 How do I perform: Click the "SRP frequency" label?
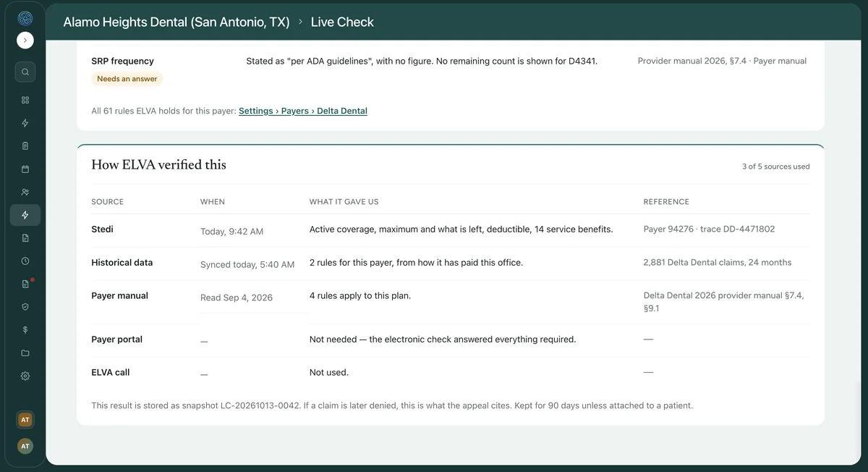pos(122,61)
